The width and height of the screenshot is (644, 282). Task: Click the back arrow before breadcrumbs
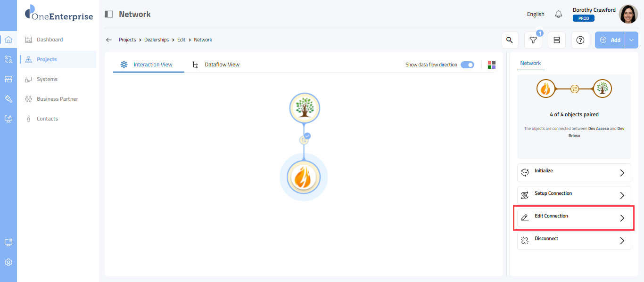[x=109, y=40]
